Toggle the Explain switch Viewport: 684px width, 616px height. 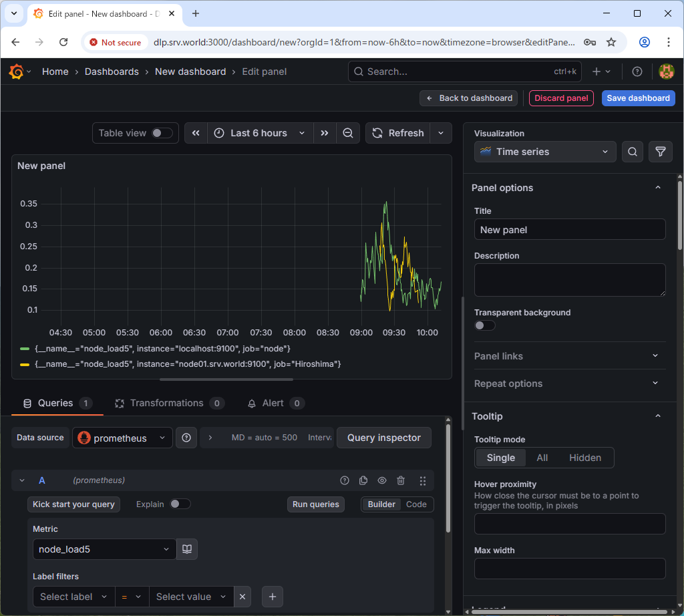[x=180, y=504]
